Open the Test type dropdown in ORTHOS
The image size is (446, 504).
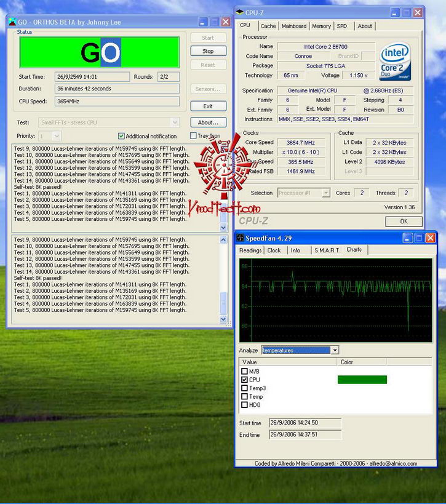(x=175, y=122)
